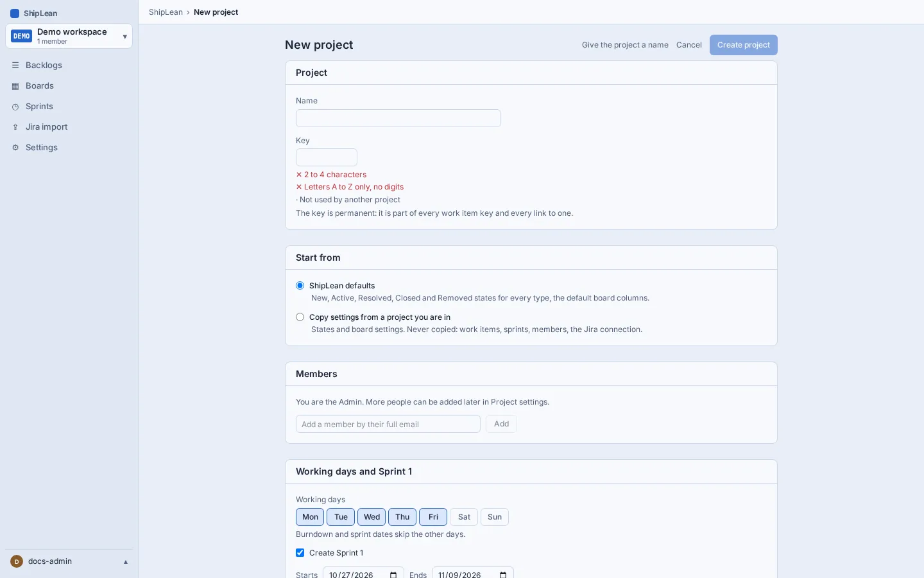This screenshot has width=924, height=578.
Task: Toggle Fri working day
Action: (433, 517)
